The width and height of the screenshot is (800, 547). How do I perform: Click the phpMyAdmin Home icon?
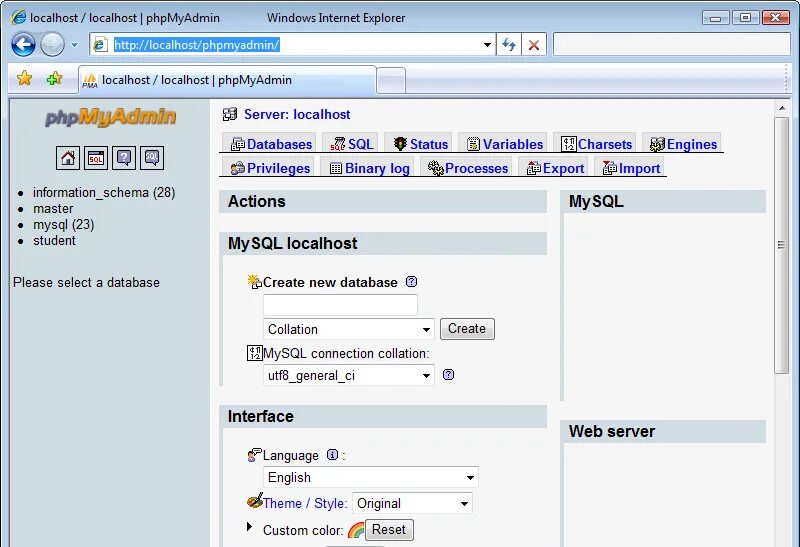pos(68,158)
